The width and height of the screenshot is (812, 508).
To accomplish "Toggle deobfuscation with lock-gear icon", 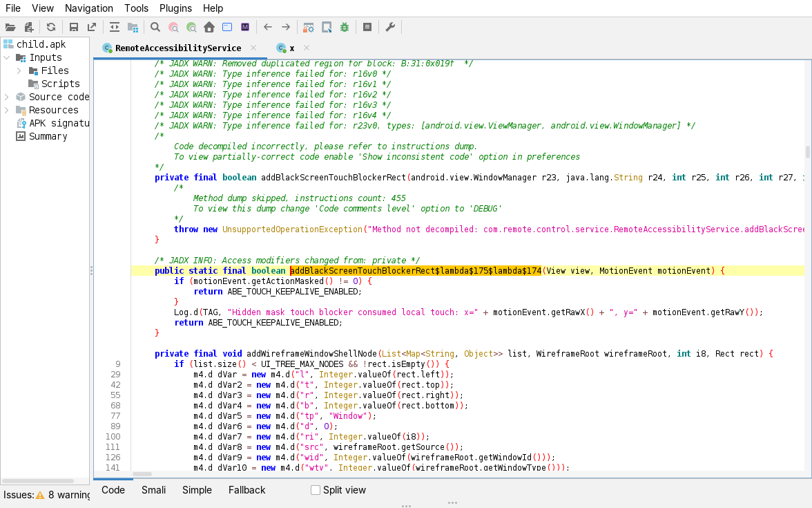I will [308, 28].
